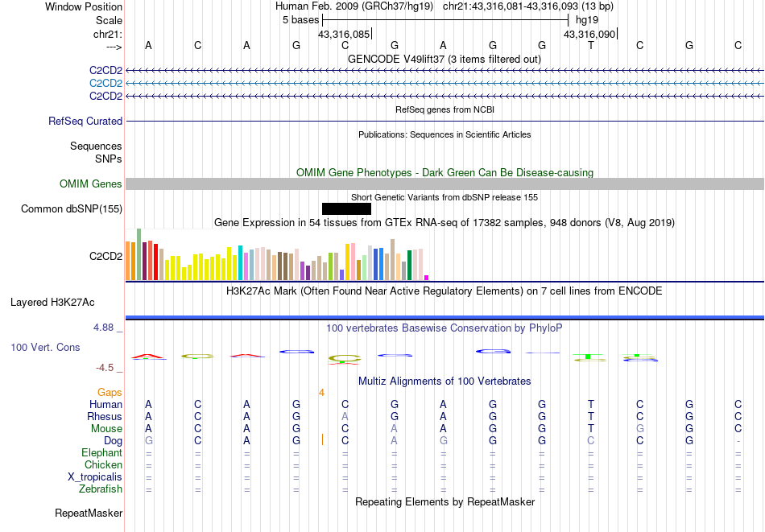Image resolution: width=765 pixels, height=532 pixels.
Task: Click the chr21:43,316,081-43,316,093 position text
Action: (x=511, y=6)
